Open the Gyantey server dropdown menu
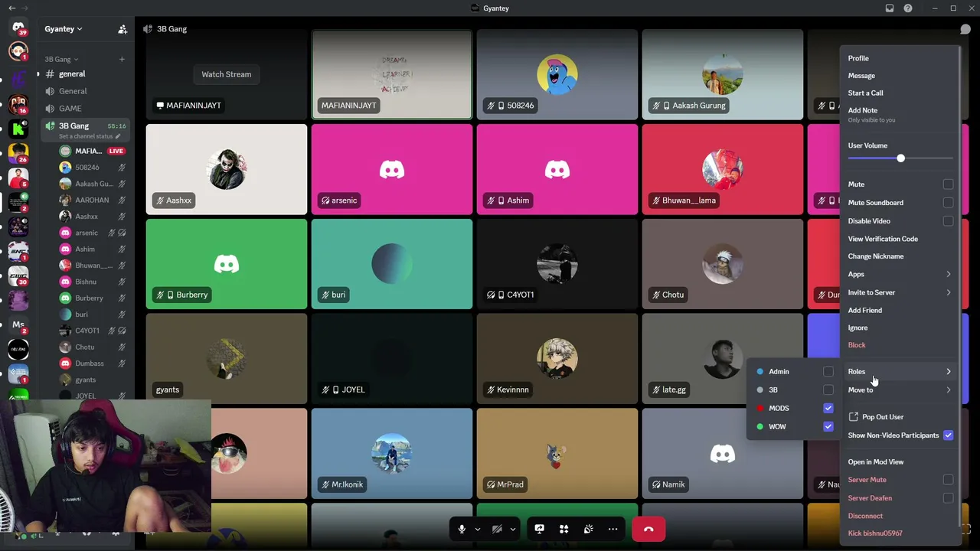980x551 pixels. (64, 29)
